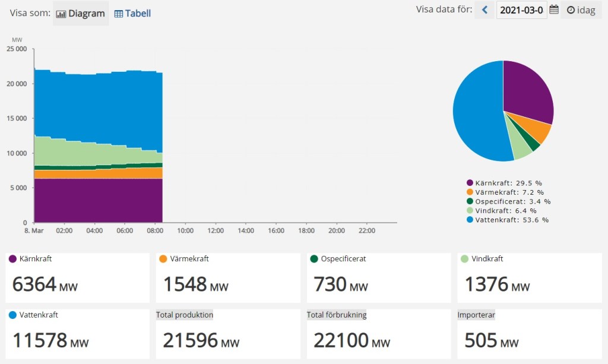Switch to Tabell view

tap(132, 13)
